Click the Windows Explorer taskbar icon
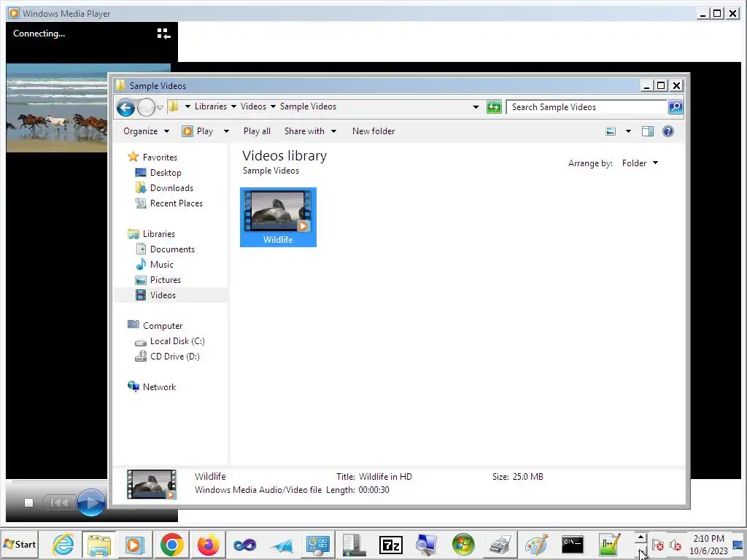Viewport: 747px width, 560px height. tap(99, 544)
